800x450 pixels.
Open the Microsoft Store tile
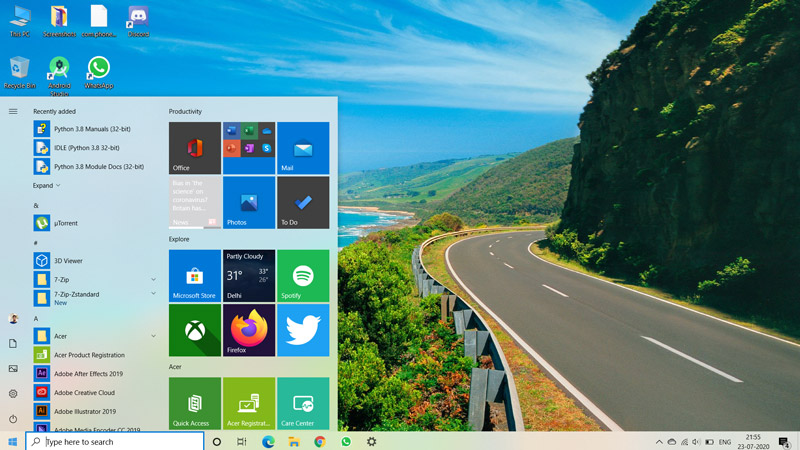195,276
